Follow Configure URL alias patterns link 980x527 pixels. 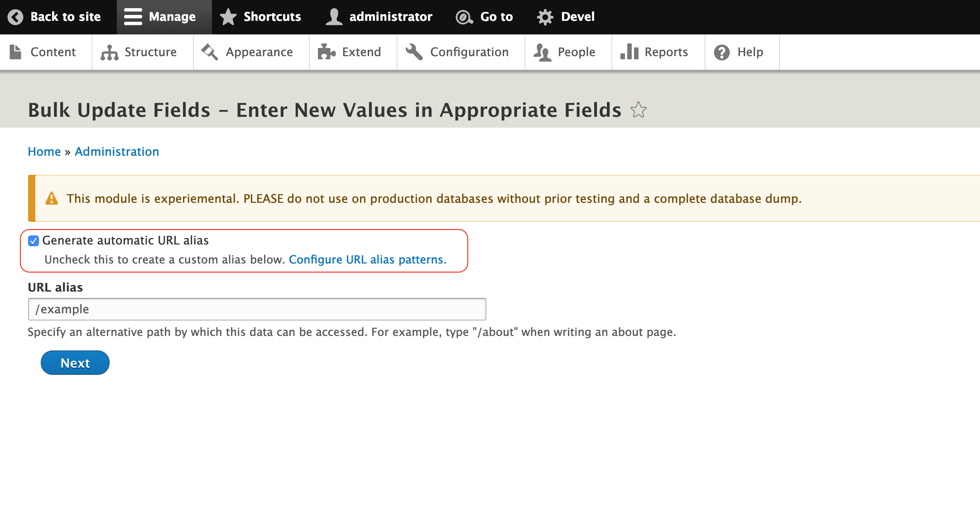point(367,259)
